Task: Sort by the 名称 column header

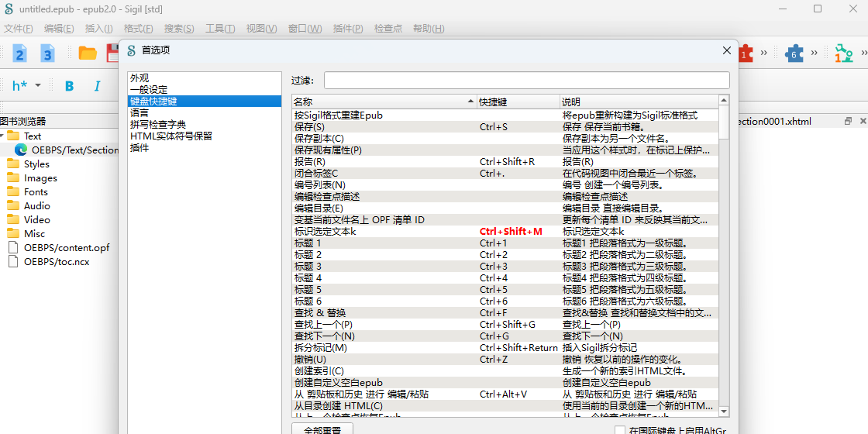Action: (x=384, y=102)
